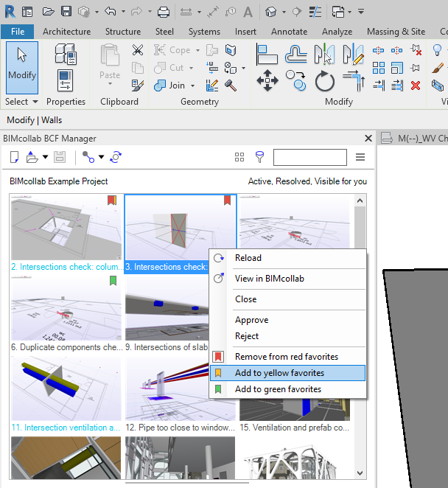The width and height of the screenshot is (448, 488).
Task: Expand the Join dropdown arrow
Action: point(192,86)
